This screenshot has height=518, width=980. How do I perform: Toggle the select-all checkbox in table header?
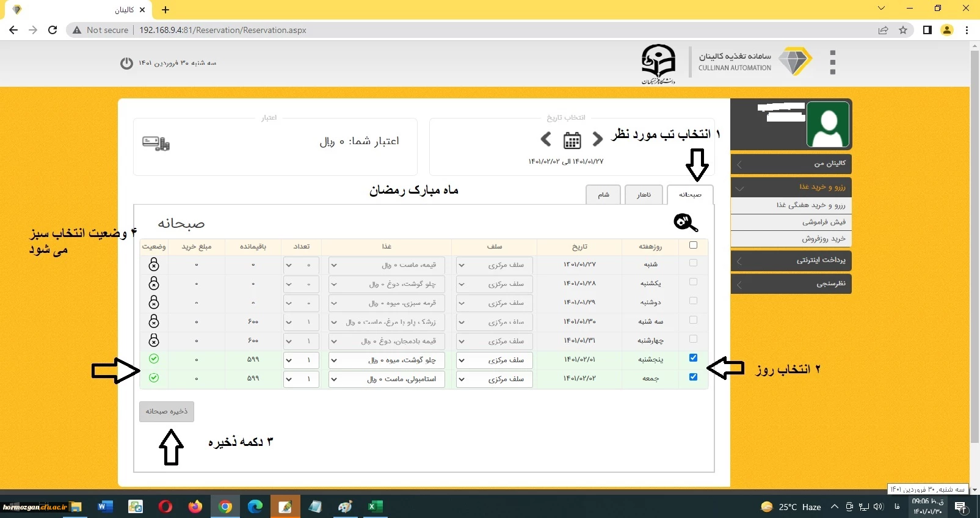pyautogui.click(x=693, y=245)
